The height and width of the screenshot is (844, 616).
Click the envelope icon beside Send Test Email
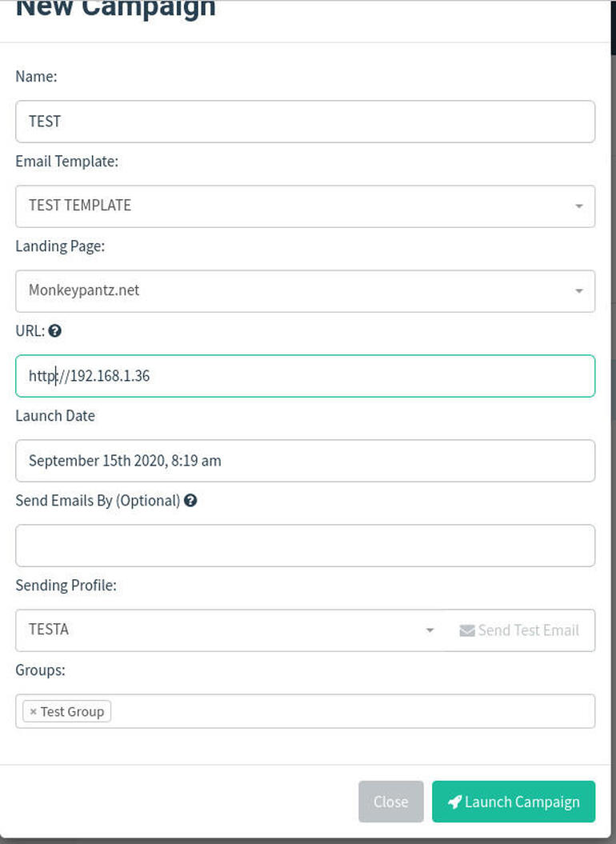467,630
